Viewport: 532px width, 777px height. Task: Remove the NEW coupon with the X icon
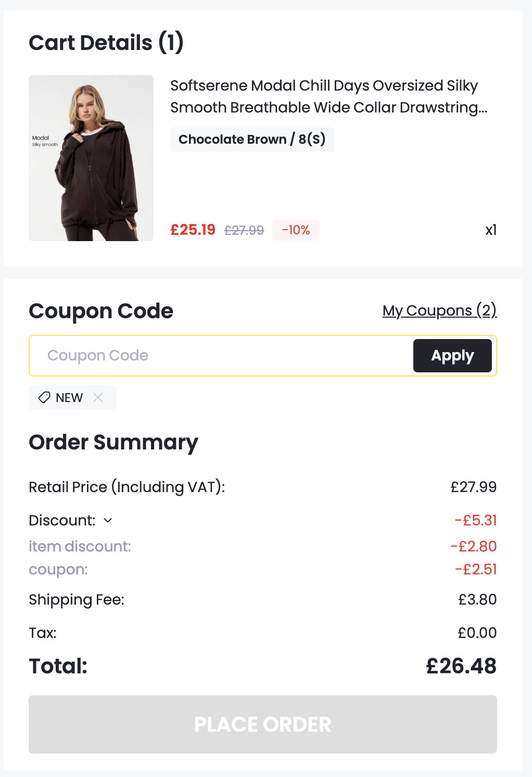[98, 397]
